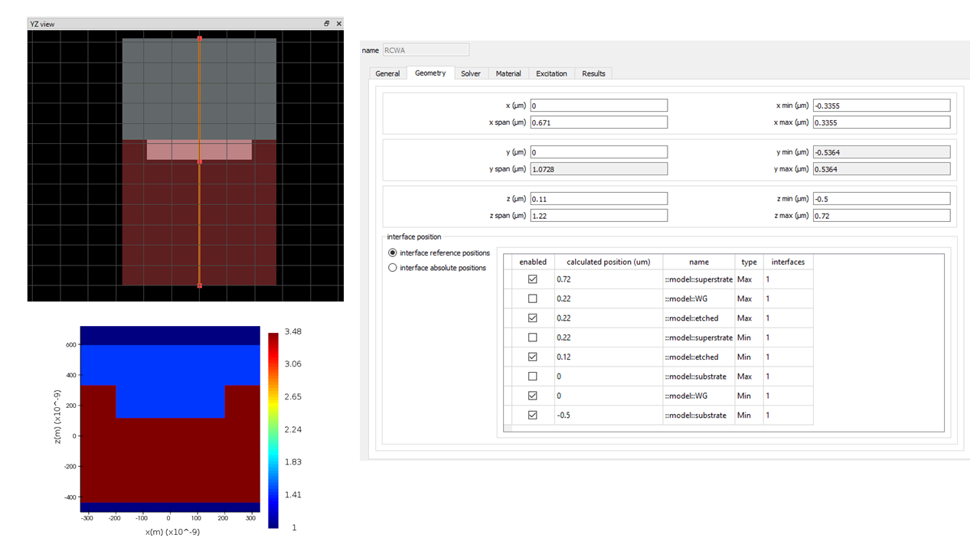Click the x span input field
This screenshot has height=551, width=980.
[x=598, y=122]
